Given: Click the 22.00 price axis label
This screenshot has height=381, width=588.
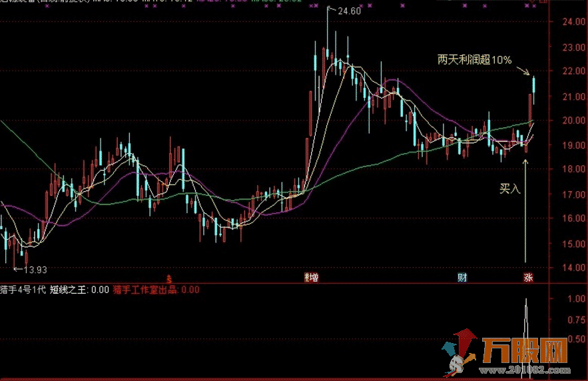Looking at the screenshot, I should [x=573, y=71].
